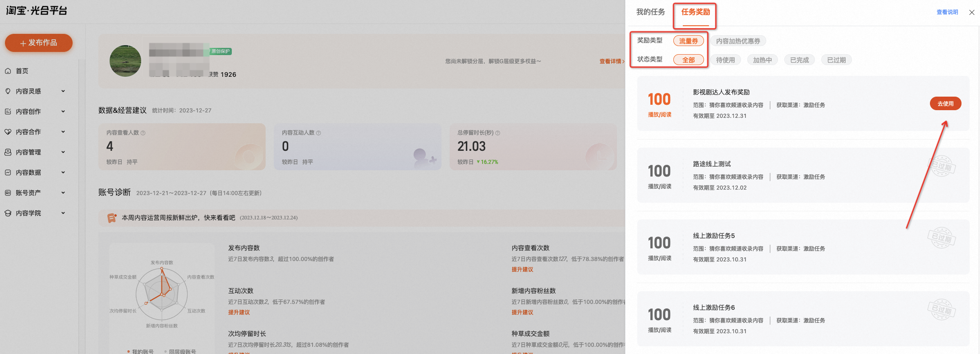
Task: Click the 内容管理 icon in sidebar
Action: 8,152
